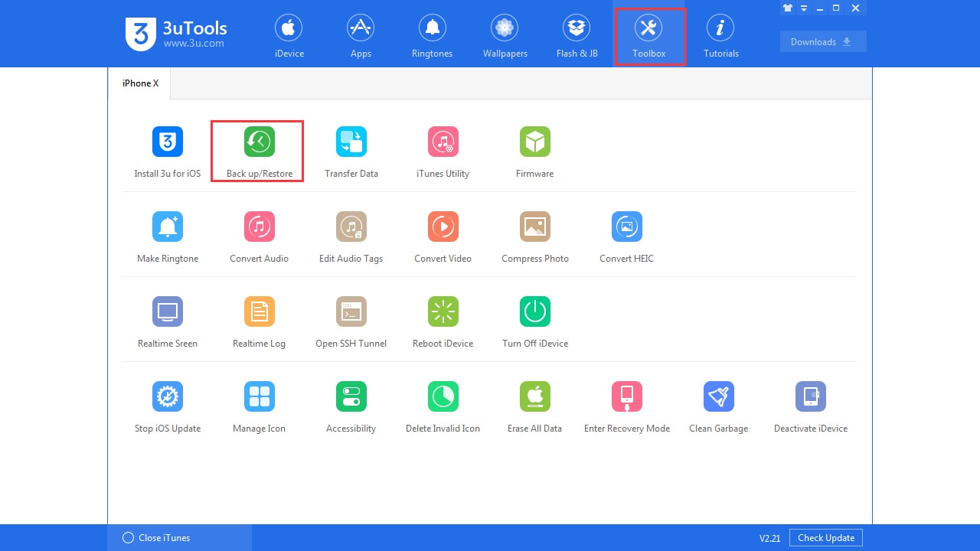Switch to Flash & JB section
The height and width of the screenshot is (551, 980).
(x=577, y=36)
